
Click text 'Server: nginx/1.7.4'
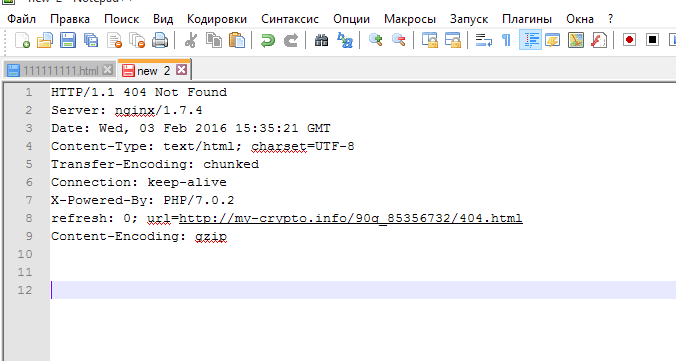tap(127, 110)
